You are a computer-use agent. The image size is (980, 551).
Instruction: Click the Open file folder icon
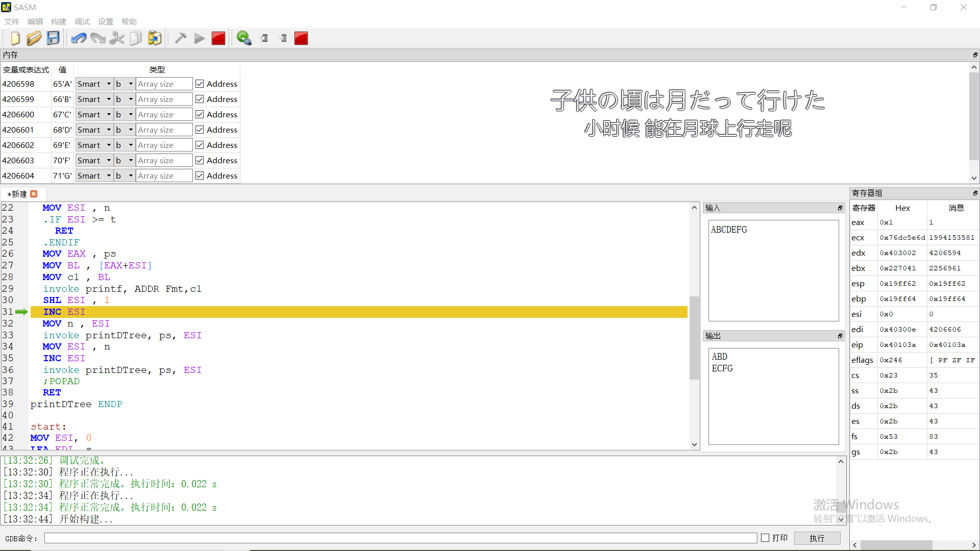(34, 38)
